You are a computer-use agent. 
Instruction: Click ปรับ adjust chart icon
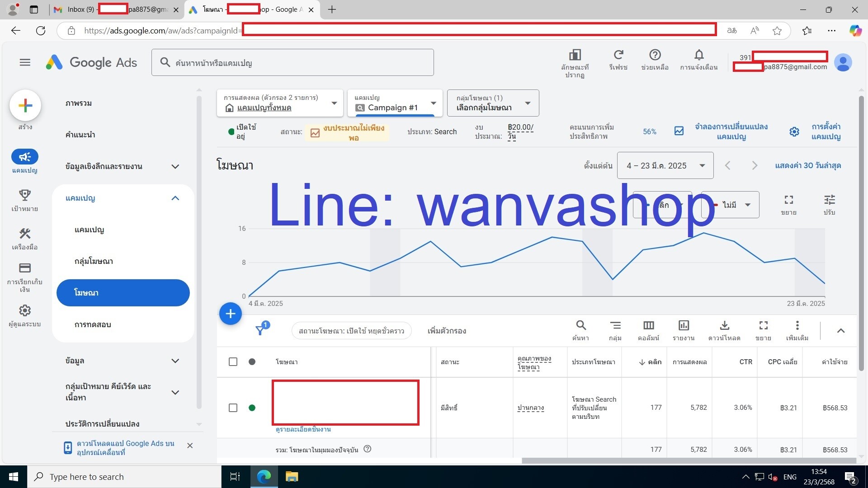[829, 200]
